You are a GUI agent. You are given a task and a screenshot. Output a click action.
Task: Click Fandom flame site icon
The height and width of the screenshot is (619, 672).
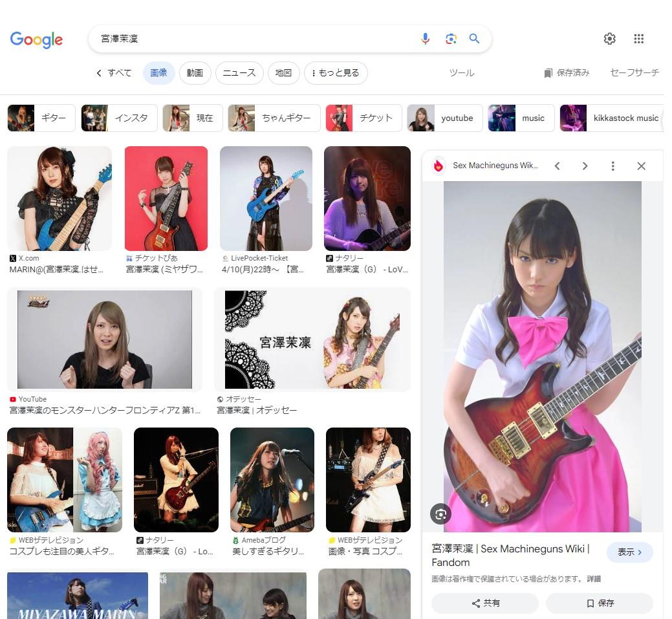click(x=439, y=166)
